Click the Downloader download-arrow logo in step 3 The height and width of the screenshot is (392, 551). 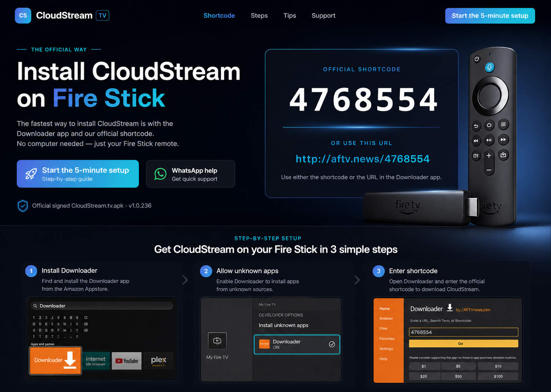click(x=450, y=308)
